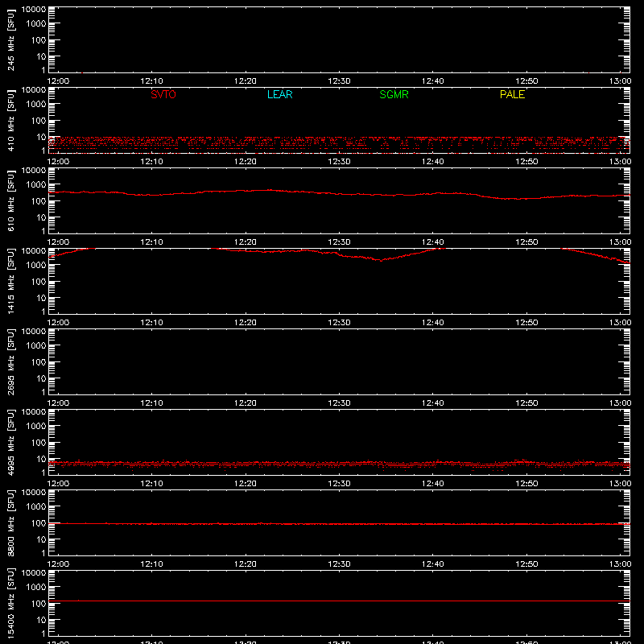Click 12:00 tick below the 8800 MHz plot
Screen dimensions: 644x644
[x=58, y=564]
